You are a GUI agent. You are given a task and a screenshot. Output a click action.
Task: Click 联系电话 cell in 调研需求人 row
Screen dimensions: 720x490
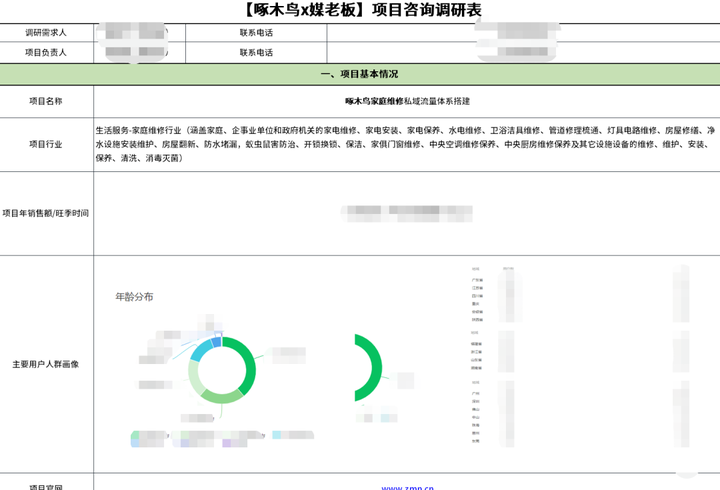tap(256, 33)
